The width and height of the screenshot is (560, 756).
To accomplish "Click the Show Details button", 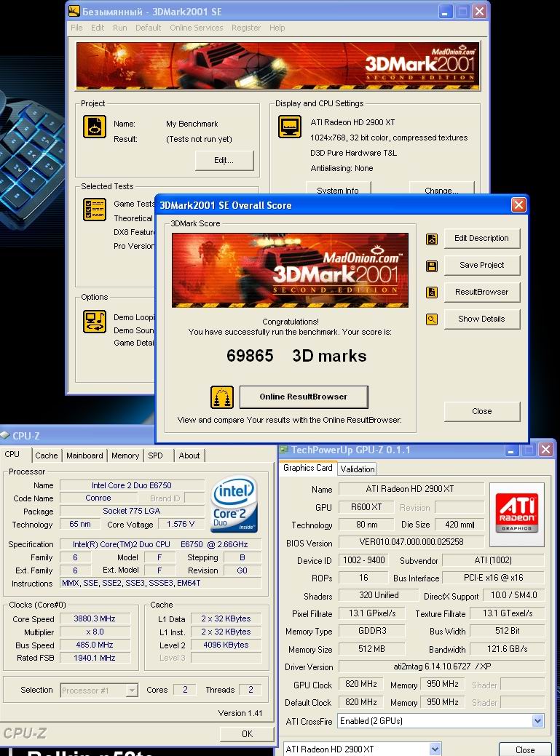I will coord(481,319).
